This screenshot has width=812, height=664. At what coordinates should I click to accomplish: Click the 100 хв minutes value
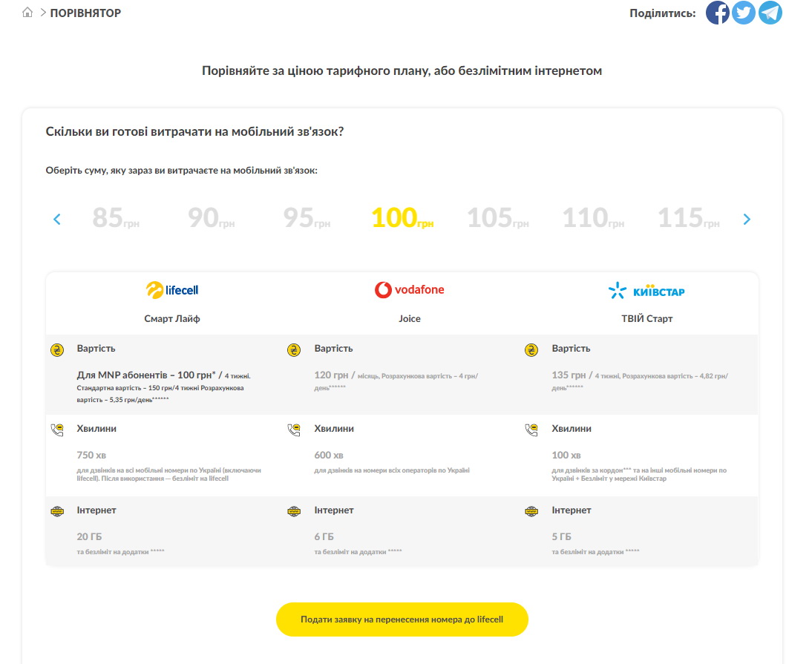(566, 456)
